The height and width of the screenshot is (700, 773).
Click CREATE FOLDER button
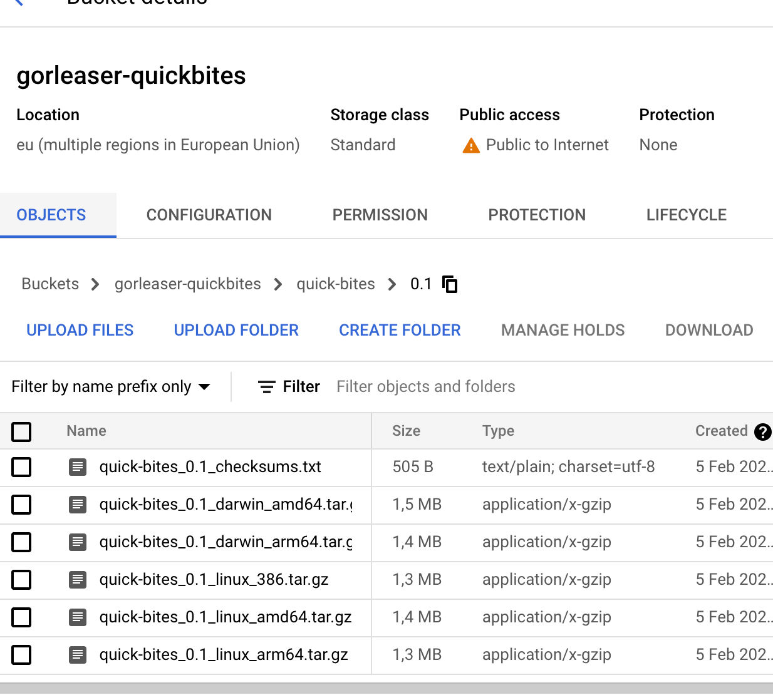click(x=400, y=330)
